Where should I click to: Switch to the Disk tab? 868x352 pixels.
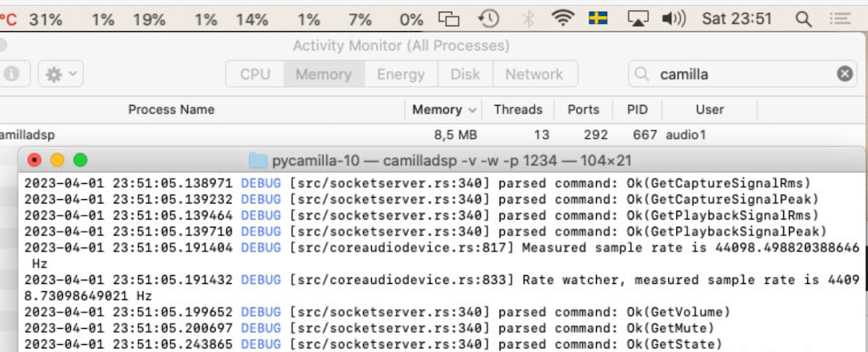click(465, 74)
